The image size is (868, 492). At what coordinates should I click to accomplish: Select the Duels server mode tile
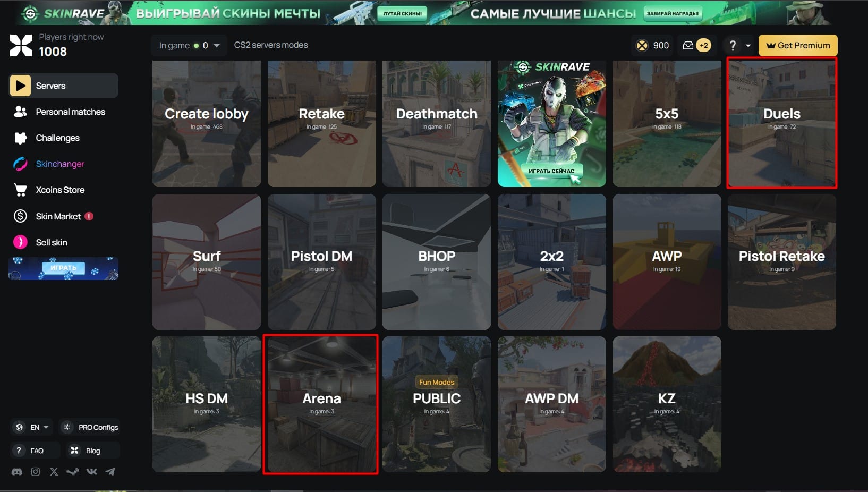pyautogui.click(x=781, y=123)
